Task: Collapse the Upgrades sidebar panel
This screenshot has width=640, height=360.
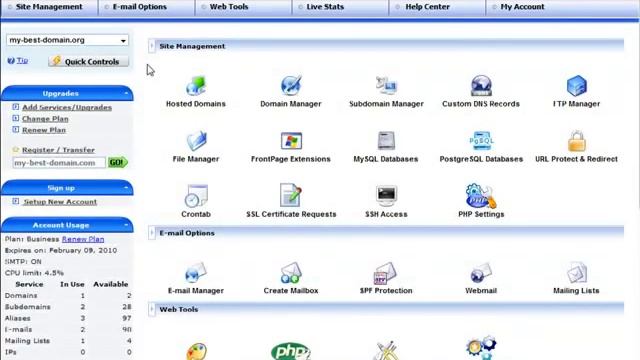Action: (x=126, y=93)
